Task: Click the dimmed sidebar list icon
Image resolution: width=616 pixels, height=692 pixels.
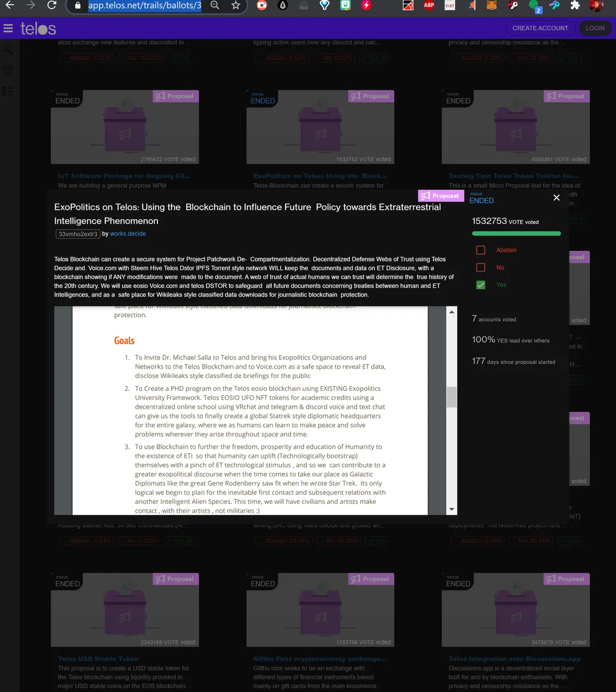Action: point(8,91)
